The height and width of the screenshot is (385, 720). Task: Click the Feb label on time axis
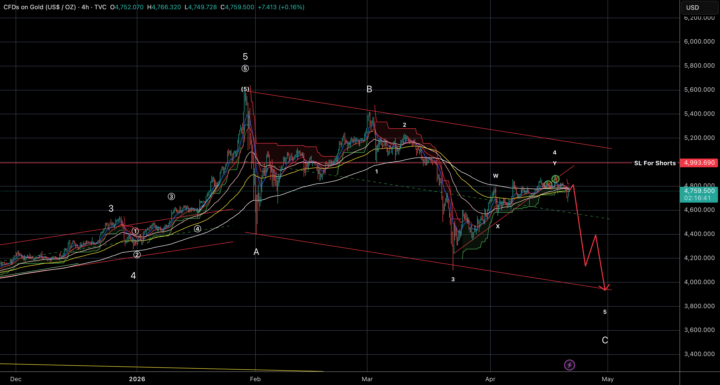(x=255, y=379)
